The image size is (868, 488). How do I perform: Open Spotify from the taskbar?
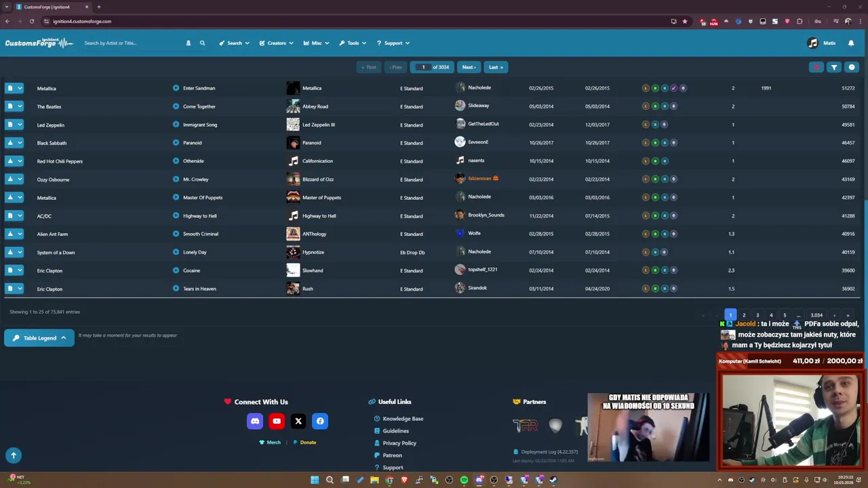464,480
